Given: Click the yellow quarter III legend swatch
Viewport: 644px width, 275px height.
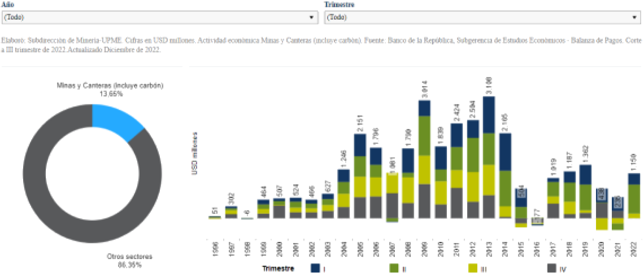Looking at the screenshot, I should tap(473, 269).
